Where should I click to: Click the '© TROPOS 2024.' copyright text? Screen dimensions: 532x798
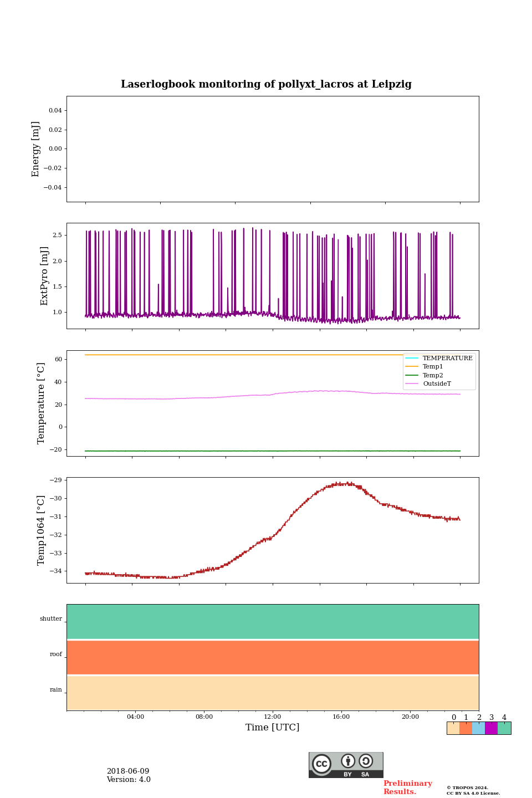(467, 787)
